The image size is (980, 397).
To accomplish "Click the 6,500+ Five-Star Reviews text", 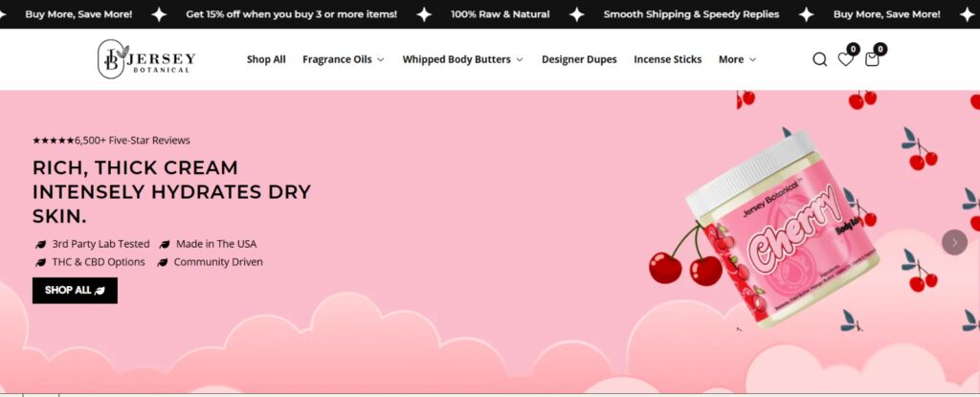I will coord(132,141).
